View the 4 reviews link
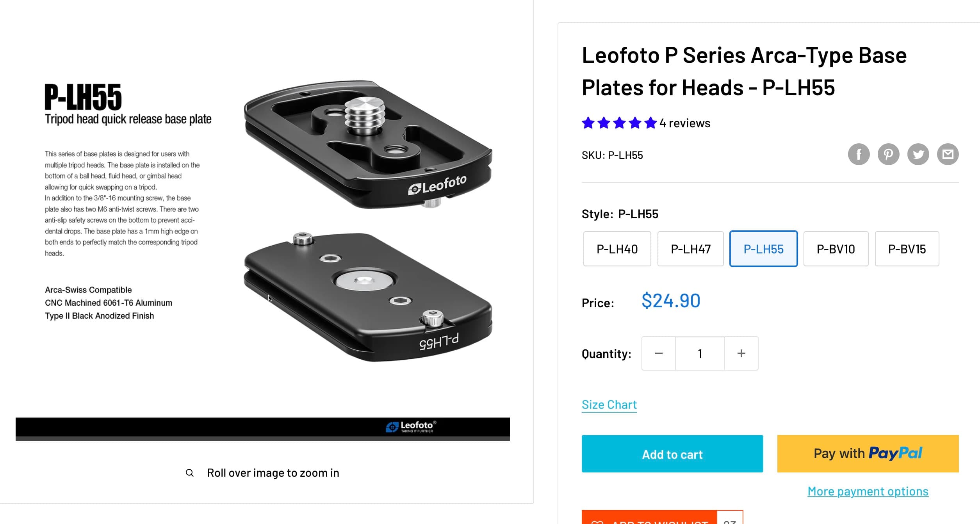Viewport: 980px width, 524px height. point(684,123)
